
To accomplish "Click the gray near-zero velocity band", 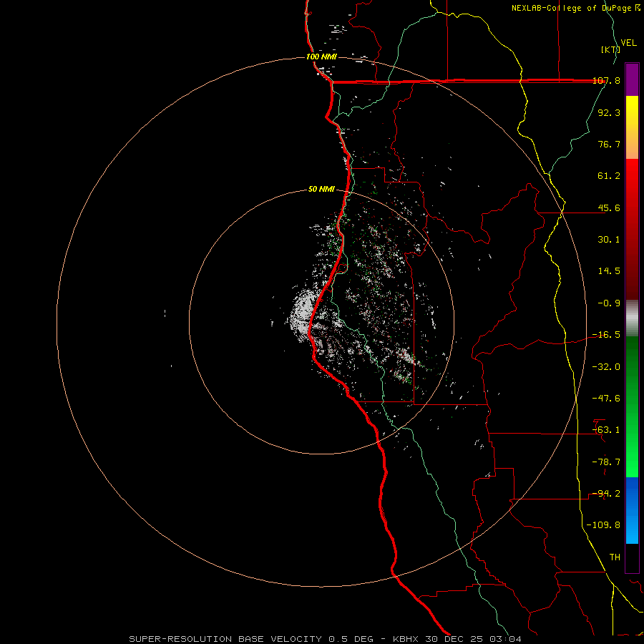I will [632, 317].
